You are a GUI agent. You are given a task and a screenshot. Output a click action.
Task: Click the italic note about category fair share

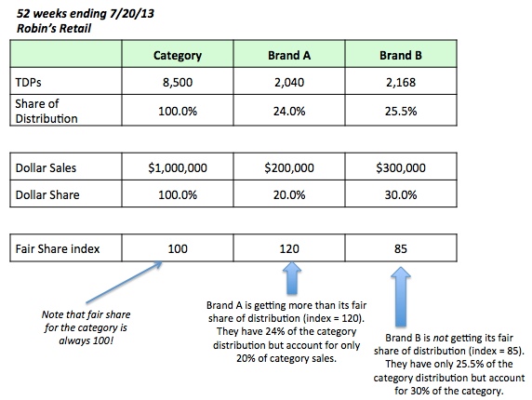pyautogui.click(x=86, y=327)
